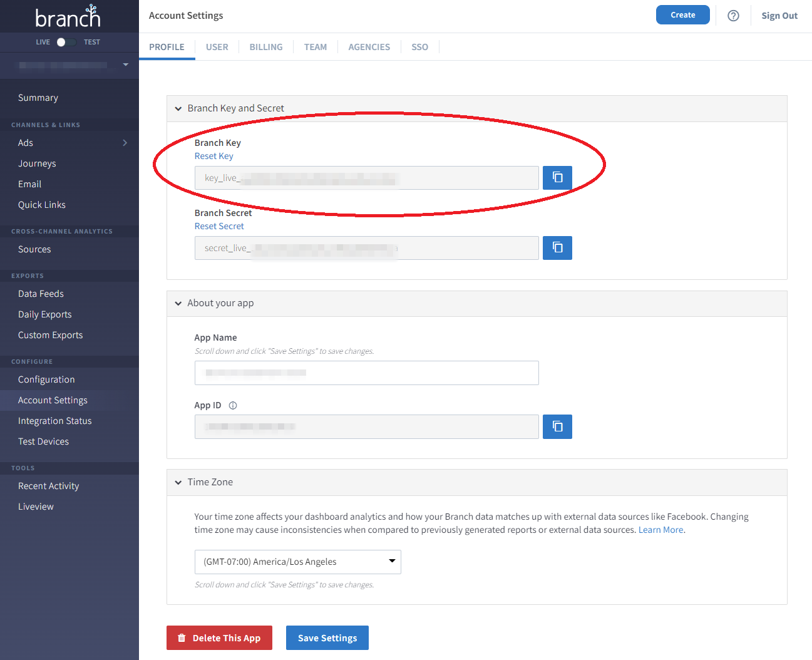Expand the Ads submenu arrow
Screen dimensions: 812x660
tap(125, 143)
